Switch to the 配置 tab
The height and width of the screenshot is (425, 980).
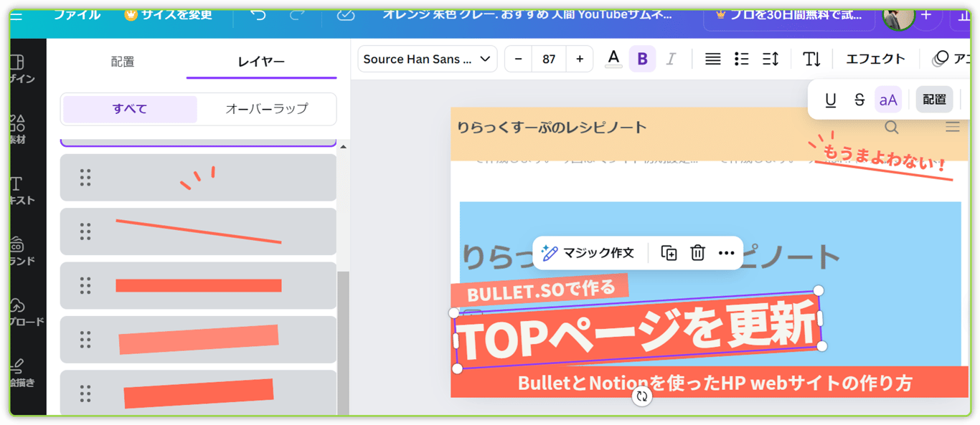click(x=123, y=62)
